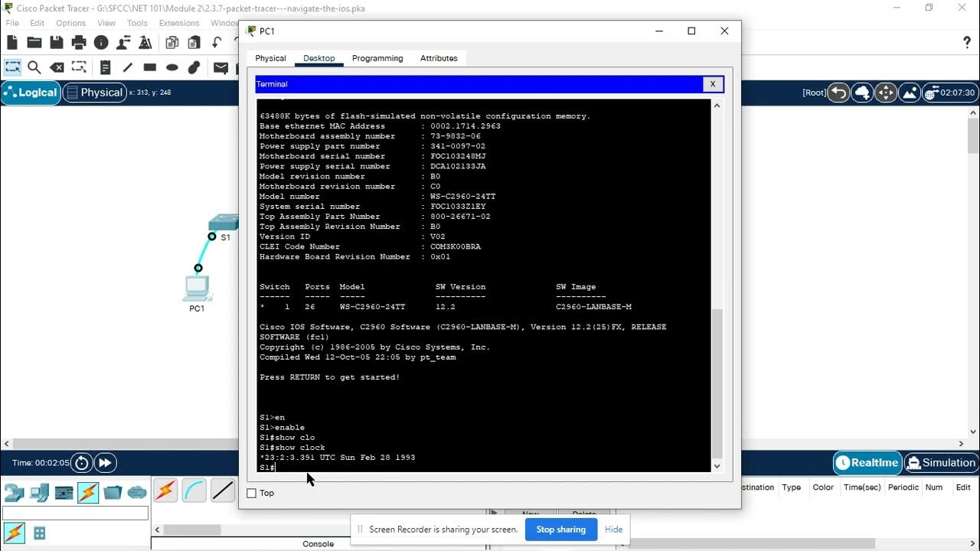Open environment time 02:07:30
The image size is (980, 551).
[950, 93]
